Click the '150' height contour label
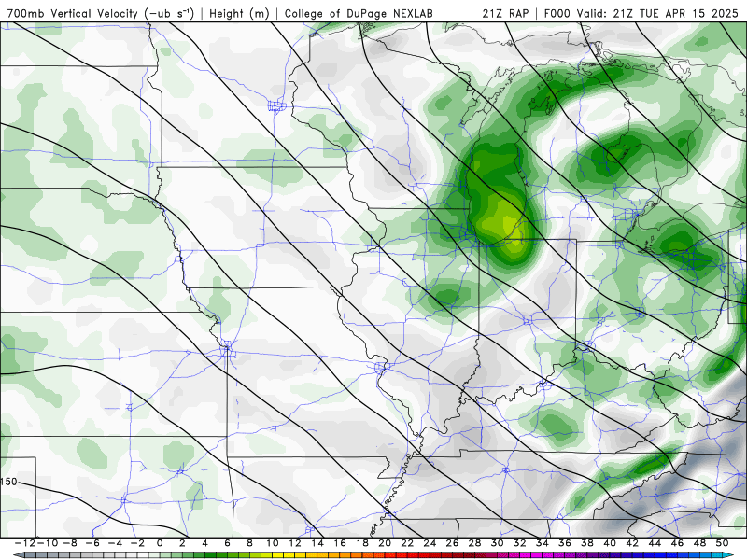The height and width of the screenshot is (560, 747). (8, 482)
